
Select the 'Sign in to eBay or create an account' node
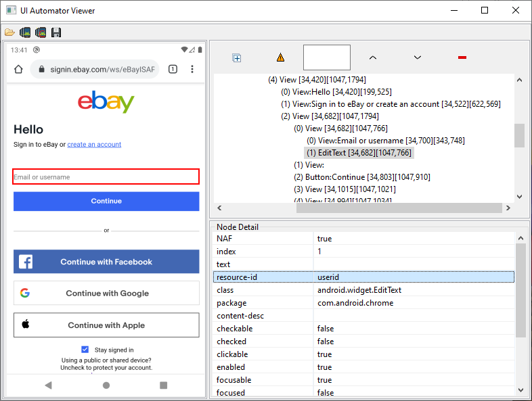coord(391,104)
